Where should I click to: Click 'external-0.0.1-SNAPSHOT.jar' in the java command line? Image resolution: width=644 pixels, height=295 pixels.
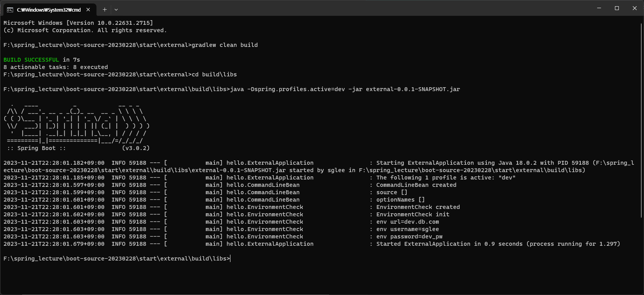pos(413,89)
